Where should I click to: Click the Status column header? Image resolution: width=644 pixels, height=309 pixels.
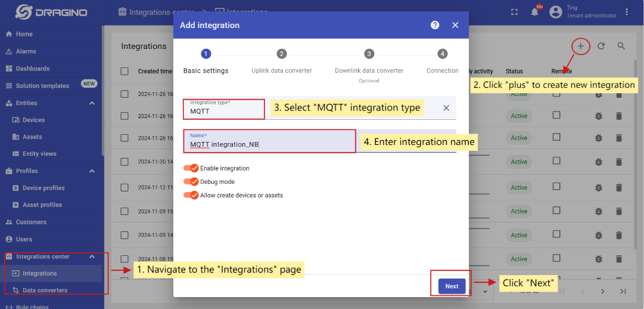click(514, 71)
